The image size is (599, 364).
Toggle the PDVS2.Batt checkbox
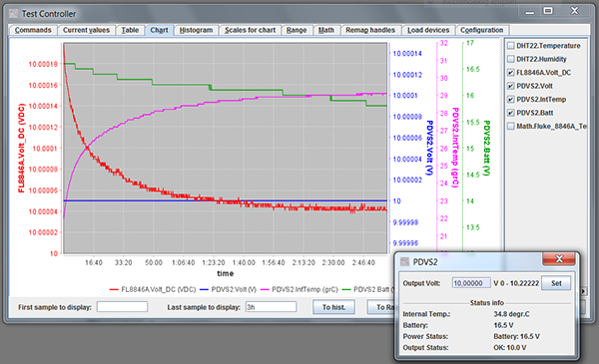click(511, 113)
